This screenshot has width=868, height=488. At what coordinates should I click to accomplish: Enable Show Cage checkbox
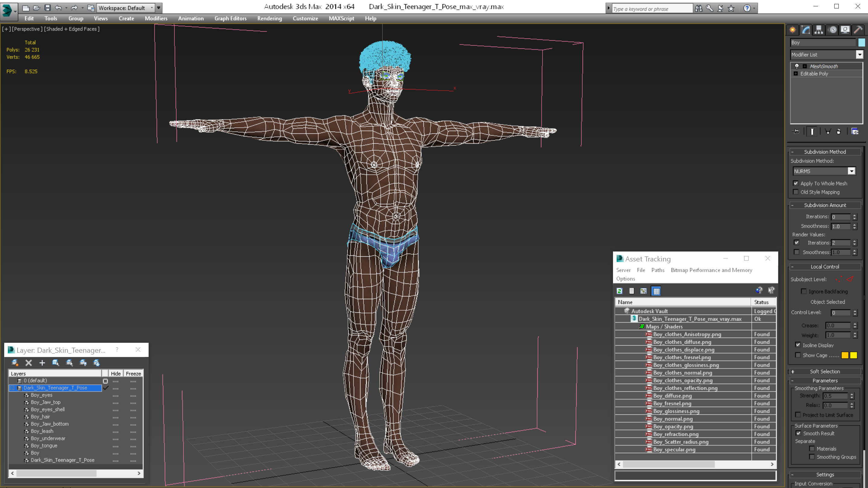797,355
